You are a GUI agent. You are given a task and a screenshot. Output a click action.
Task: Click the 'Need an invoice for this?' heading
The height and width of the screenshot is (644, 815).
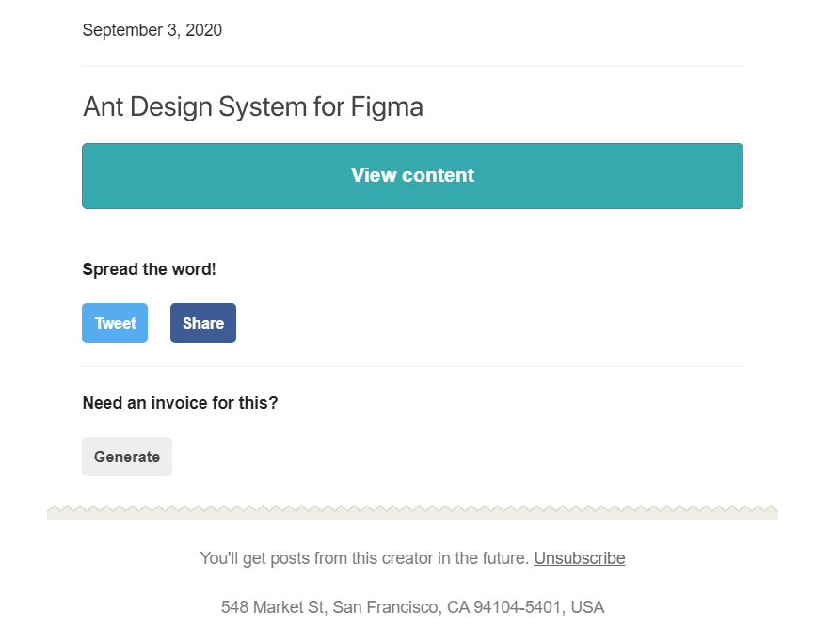[x=181, y=403]
